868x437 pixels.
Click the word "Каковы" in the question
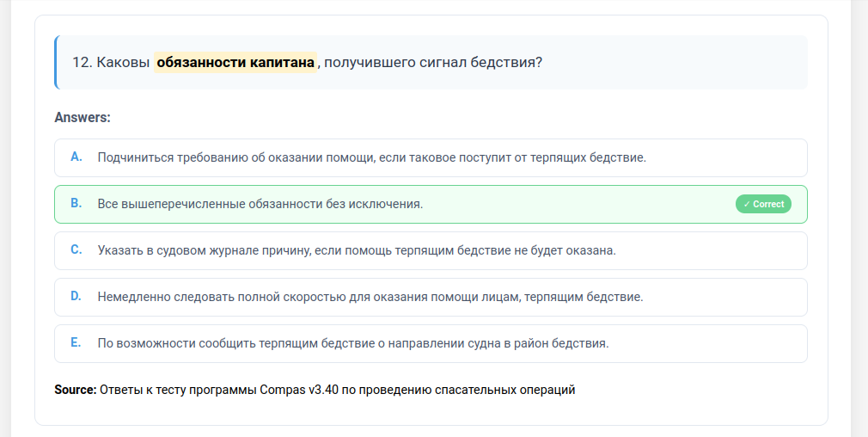(x=123, y=62)
